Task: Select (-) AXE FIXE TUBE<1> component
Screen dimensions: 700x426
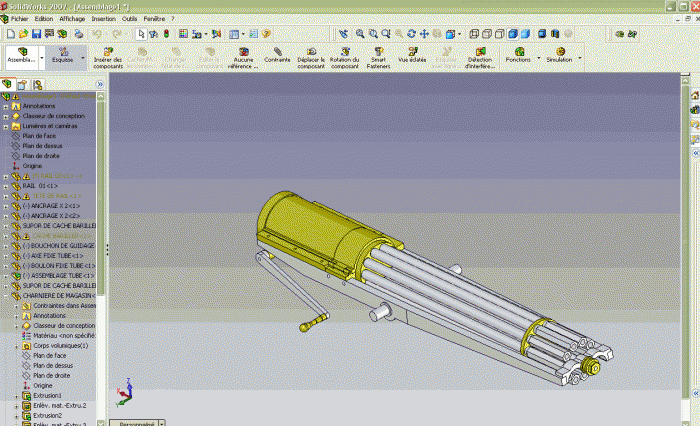Action: click(x=53, y=256)
